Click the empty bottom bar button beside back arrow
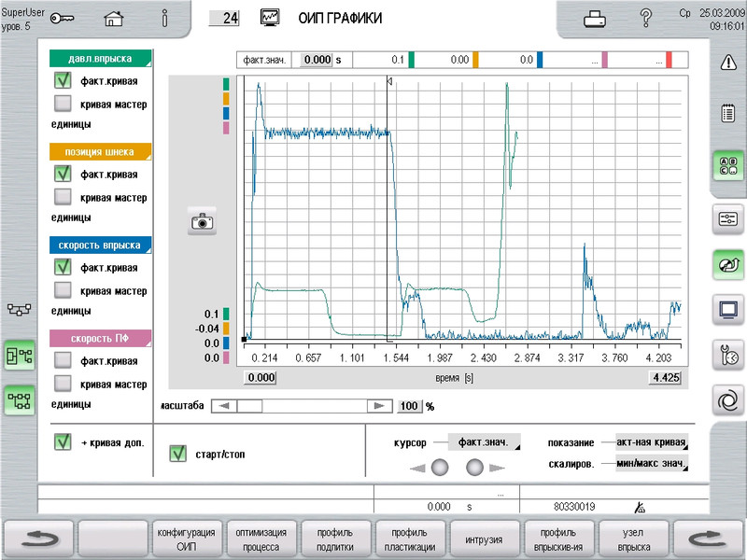The height and width of the screenshot is (560, 747). pos(113,539)
